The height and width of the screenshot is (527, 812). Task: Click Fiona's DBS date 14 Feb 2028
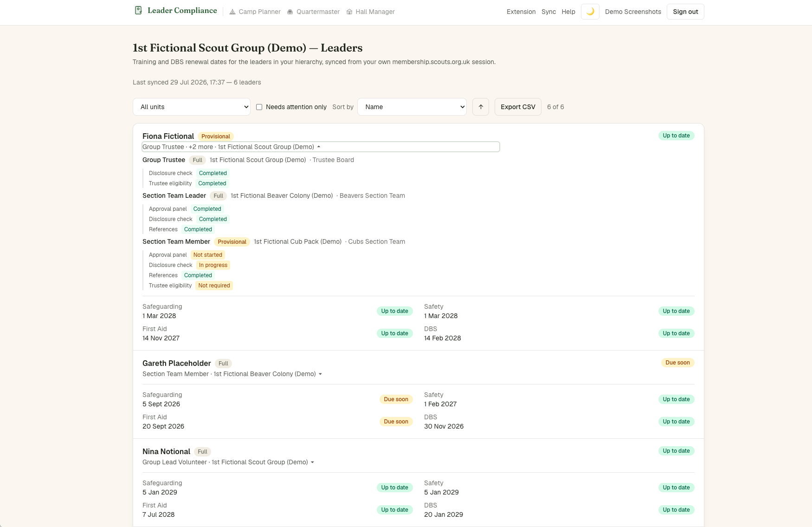[x=442, y=338]
